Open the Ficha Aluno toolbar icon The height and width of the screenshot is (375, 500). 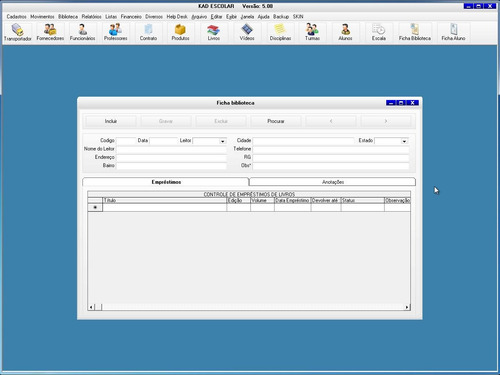coord(453,32)
